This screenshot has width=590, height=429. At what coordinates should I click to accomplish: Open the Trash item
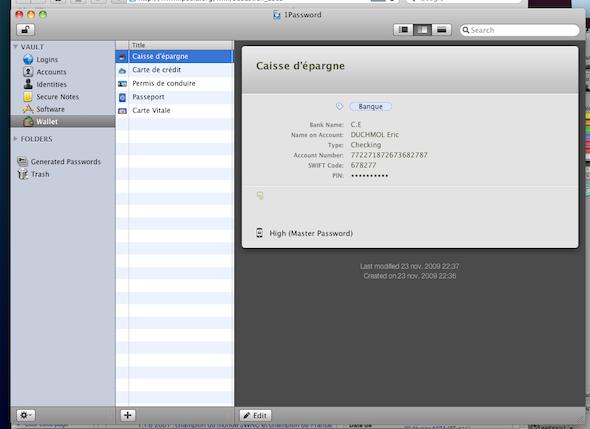click(40, 174)
